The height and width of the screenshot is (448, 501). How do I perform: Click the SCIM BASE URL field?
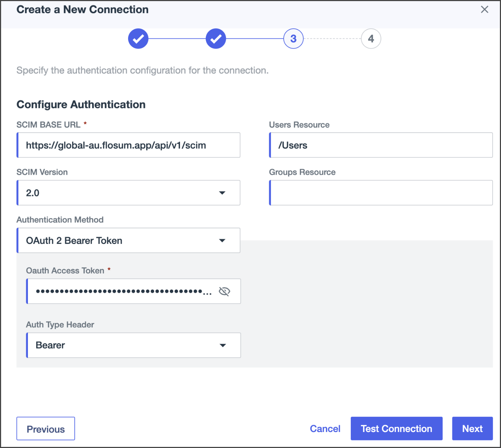129,145
